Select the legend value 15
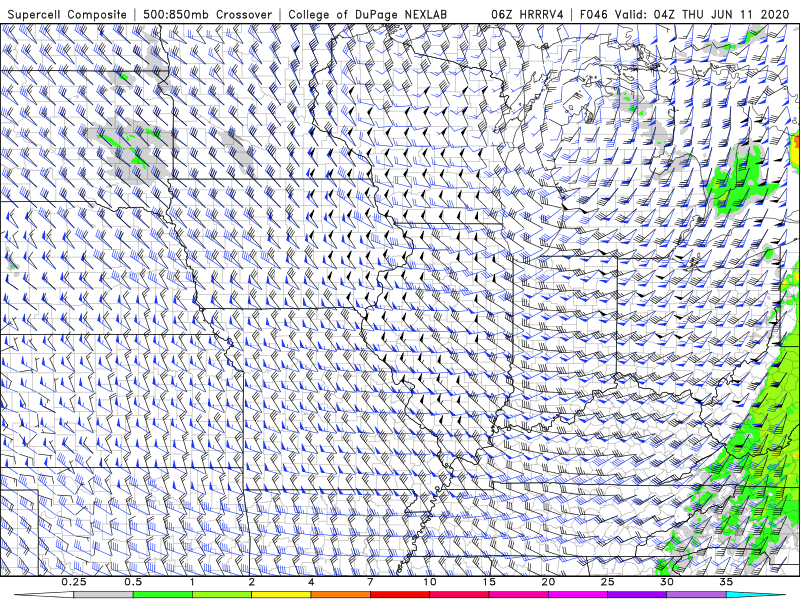Screen dimensions: 800x600 [489, 582]
